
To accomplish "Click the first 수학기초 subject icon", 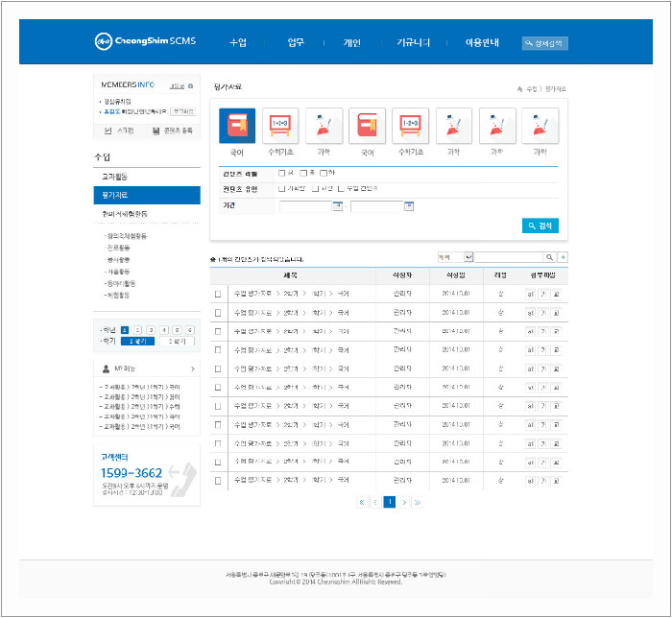I will tap(280, 127).
